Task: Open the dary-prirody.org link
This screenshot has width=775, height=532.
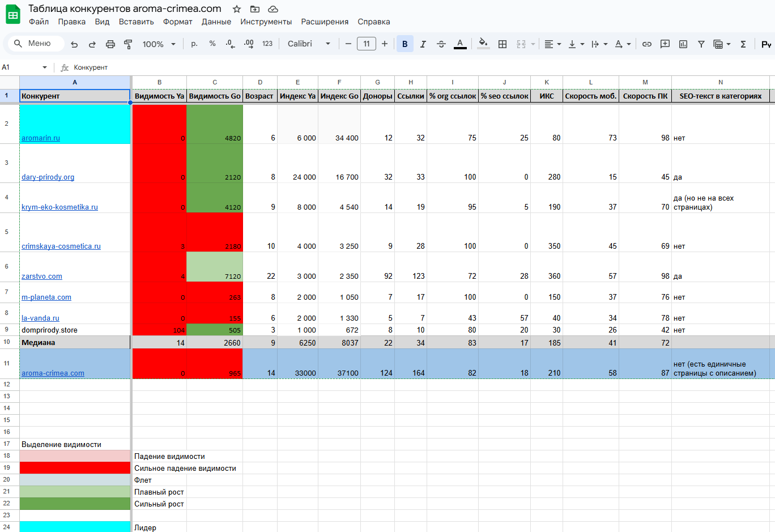Action: (48, 177)
